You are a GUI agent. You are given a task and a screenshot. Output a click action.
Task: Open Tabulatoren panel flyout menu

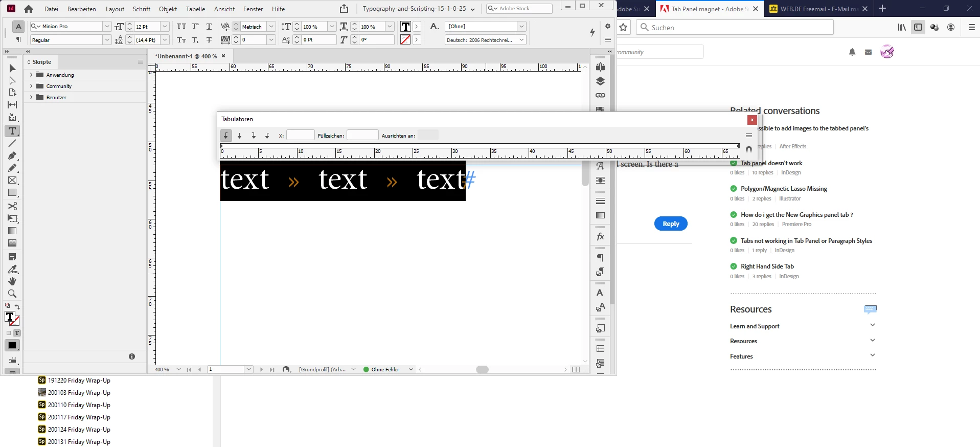(x=748, y=136)
